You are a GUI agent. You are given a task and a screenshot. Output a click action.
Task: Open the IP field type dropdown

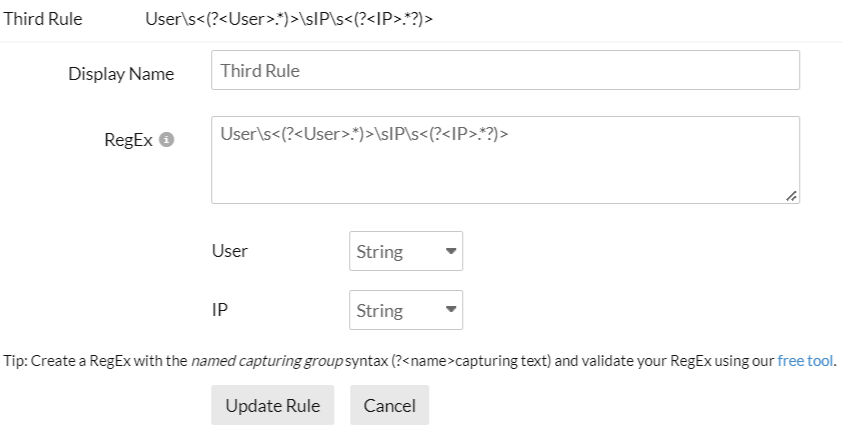pos(405,311)
